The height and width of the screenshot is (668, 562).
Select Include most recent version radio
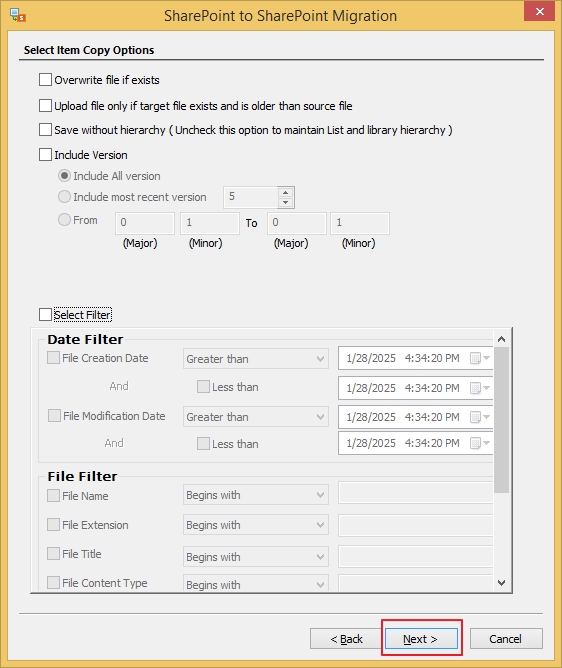[x=64, y=196]
